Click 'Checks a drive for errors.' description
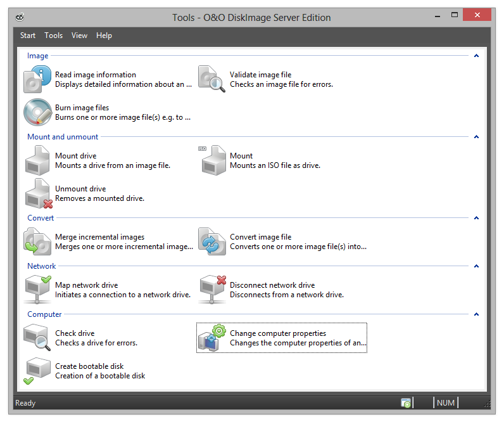 tap(96, 343)
